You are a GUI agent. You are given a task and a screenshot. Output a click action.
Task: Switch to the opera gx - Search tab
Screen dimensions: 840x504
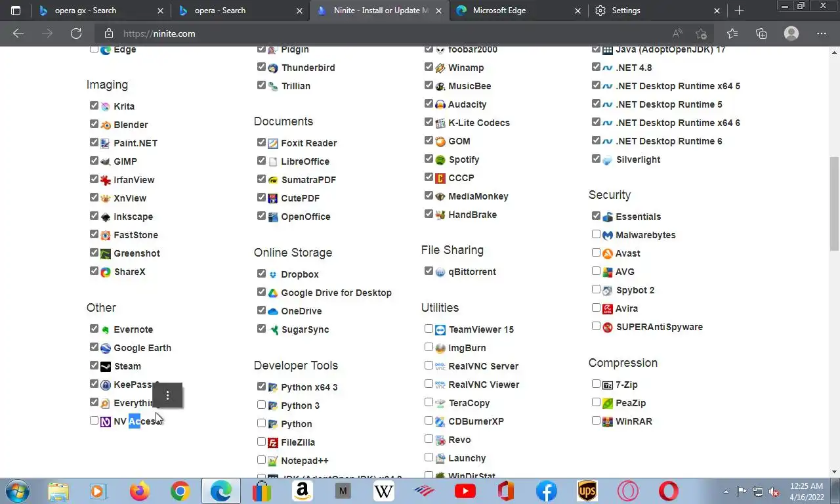pos(100,10)
